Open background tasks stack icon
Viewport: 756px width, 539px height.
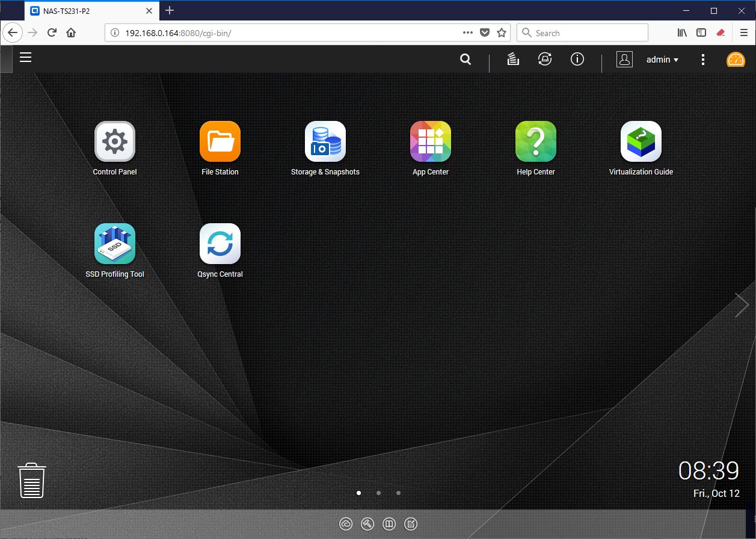click(513, 60)
